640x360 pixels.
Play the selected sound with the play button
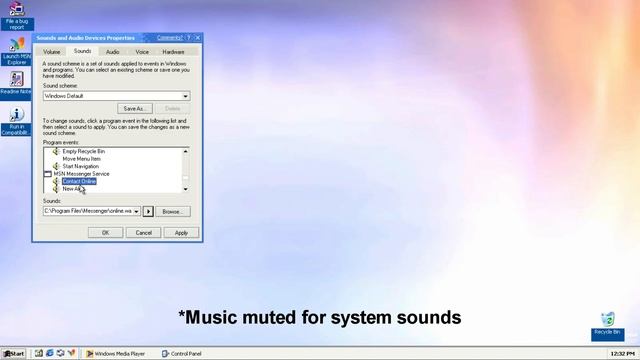(148, 211)
